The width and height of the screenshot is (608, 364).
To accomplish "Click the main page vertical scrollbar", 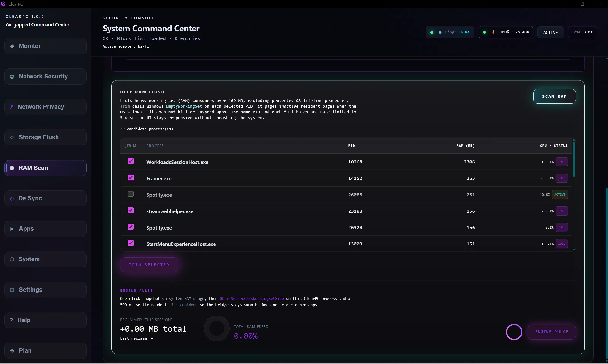I will pos(606,273).
